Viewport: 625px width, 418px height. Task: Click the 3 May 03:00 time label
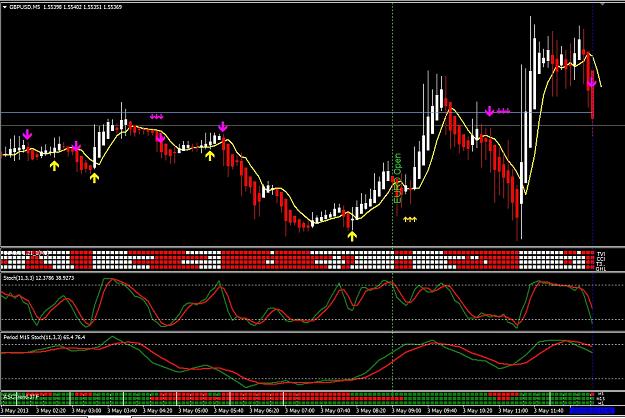(86, 410)
